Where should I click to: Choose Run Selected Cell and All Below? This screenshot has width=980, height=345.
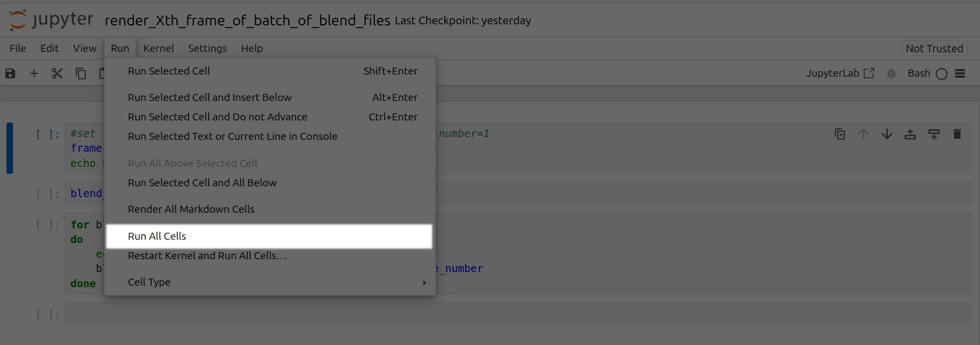point(270,183)
